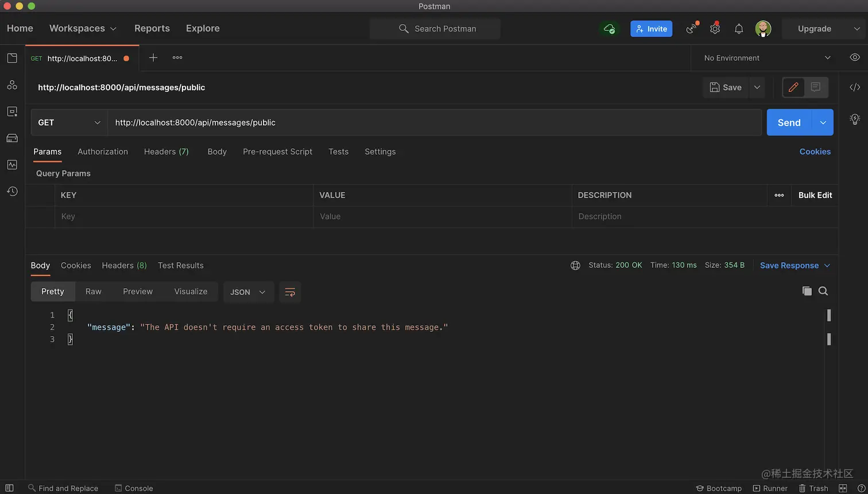This screenshot has width=868, height=494.
Task: Switch to the Headers (7) tab
Action: [x=166, y=151]
